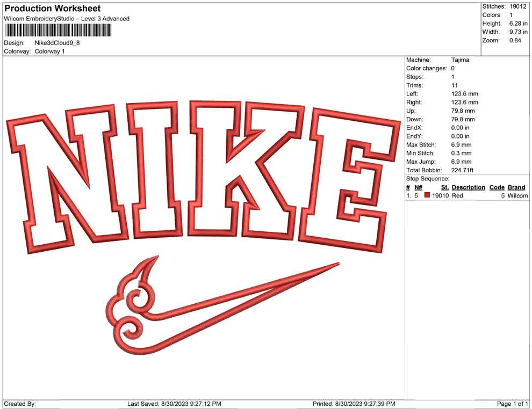Image resolution: width=532 pixels, height=409 pixels.
Task: Click the Colors value 1
Action: pyautogui.click(x=511, y=15)
